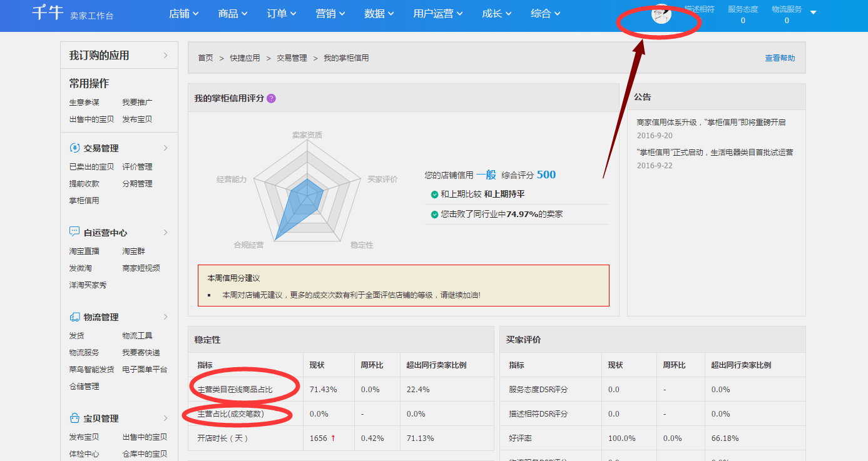
Task: Open the “掌柜信用”正式启动 announcement
Action: tap(715, 152)
